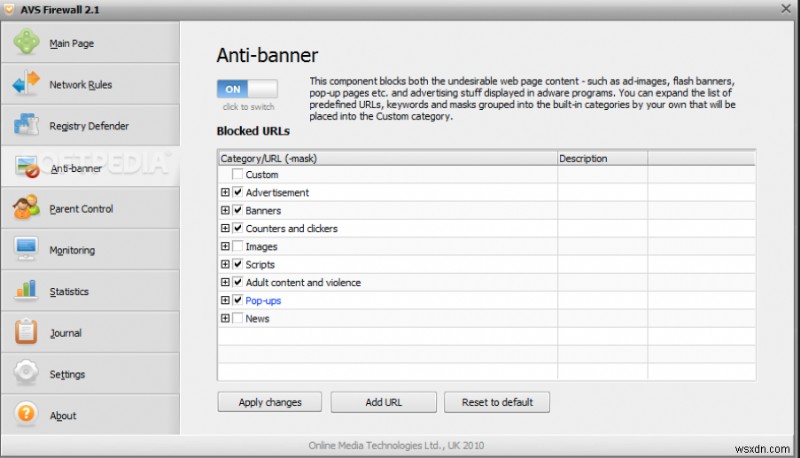Viewport: 800px width, 458px height.
Task: Expand the Banners category
Action: 225,210
